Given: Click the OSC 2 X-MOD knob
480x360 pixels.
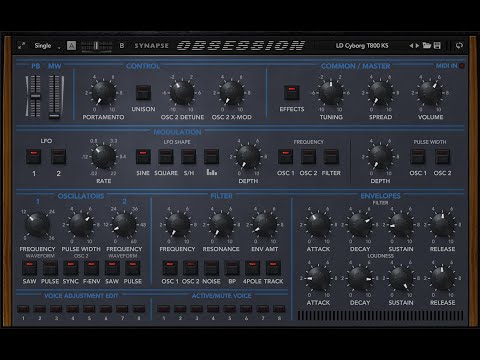Looking at the screenshot, I should [x=231, y=93].
